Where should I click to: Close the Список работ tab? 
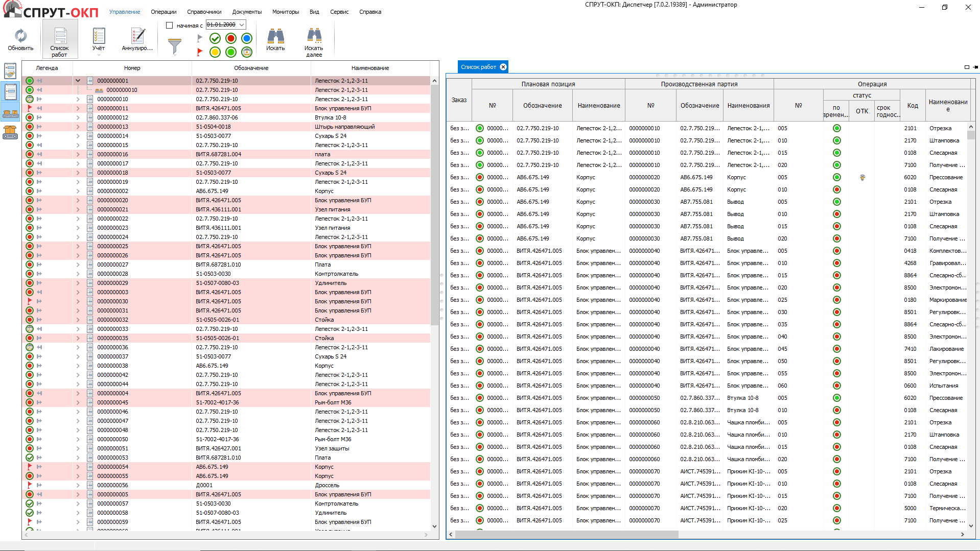[503, 67]
